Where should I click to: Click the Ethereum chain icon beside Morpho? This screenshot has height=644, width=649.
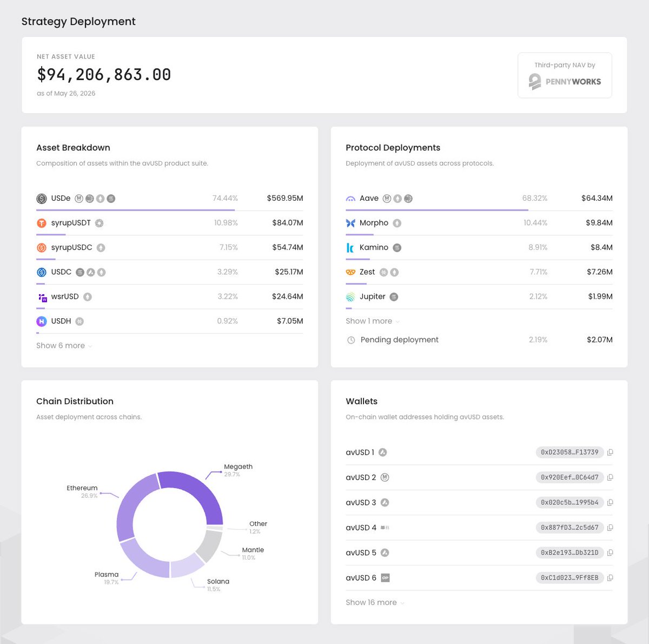click(x=397, y=223)
